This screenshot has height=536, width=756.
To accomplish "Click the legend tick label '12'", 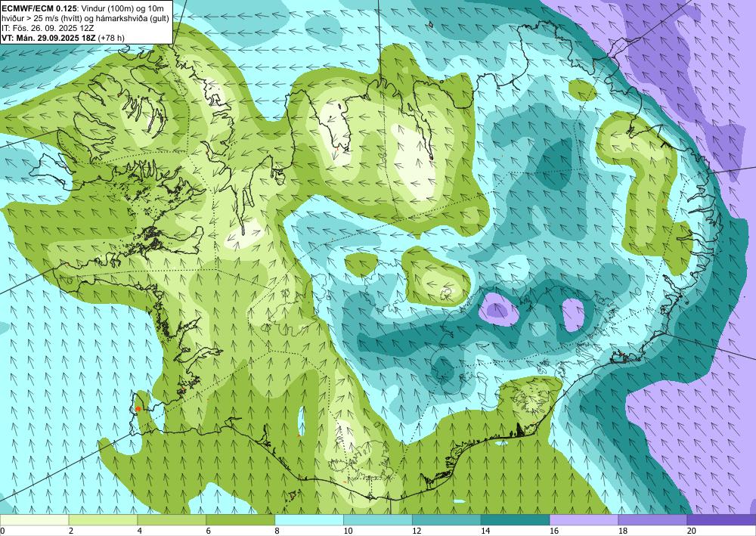I will click(417, 531).
